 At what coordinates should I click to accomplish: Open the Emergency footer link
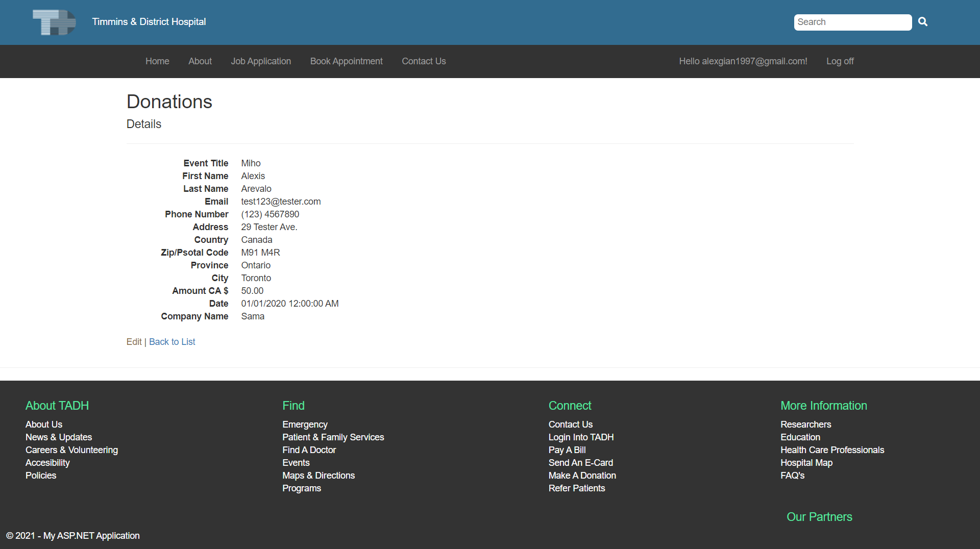[x=305, y=425]
